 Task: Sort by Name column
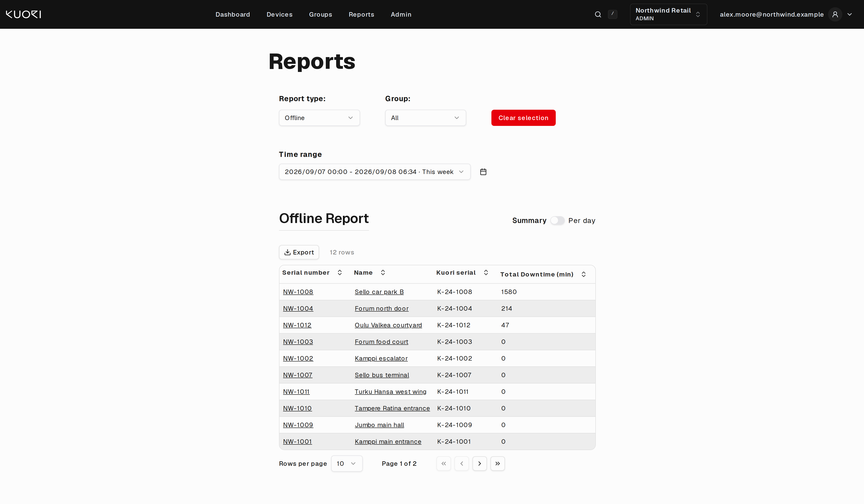[383, 272]
